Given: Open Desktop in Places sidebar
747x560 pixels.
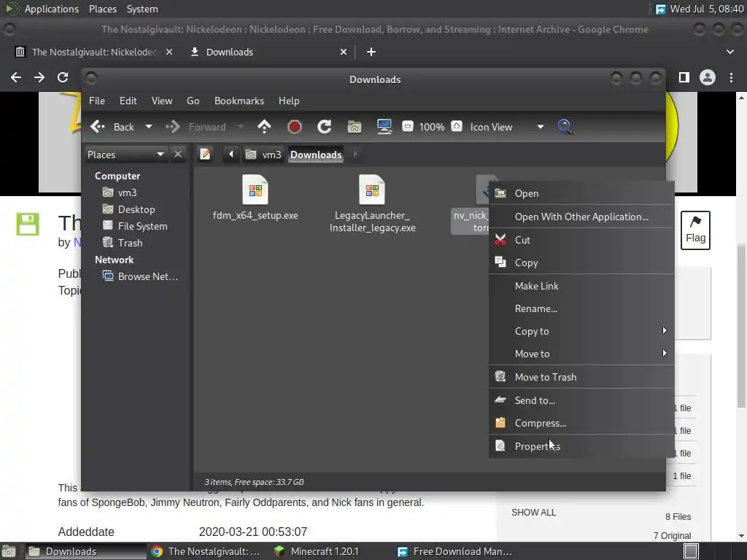Looking at the screenshot, I should [x=129, y=209].
